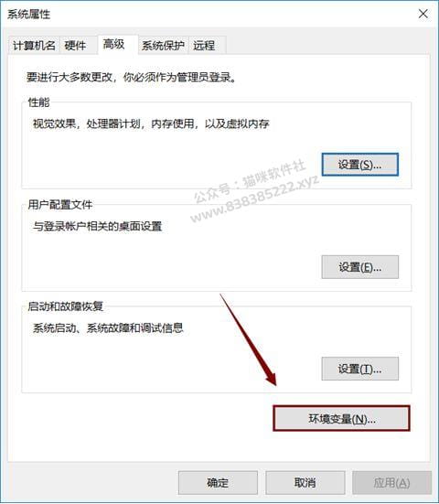
Task: Switch to the 远程 tab
Action: [x=204, y=46]
